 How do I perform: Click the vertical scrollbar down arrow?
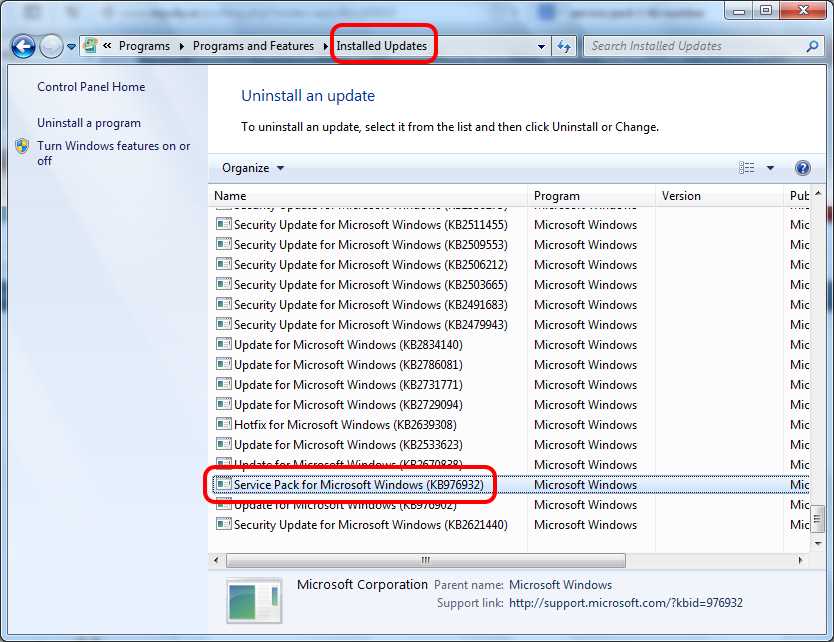(818, 543)
